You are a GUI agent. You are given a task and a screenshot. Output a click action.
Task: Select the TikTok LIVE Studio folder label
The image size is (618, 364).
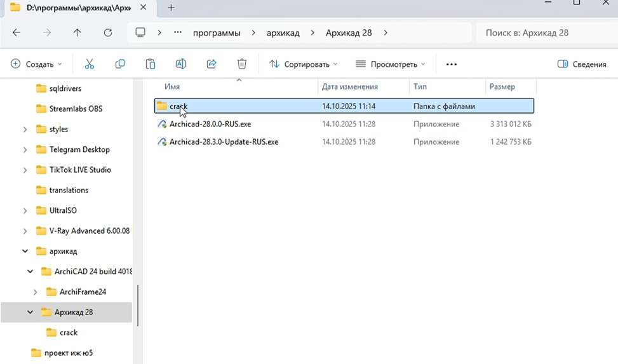pyautogui.click(x=80, y=170)
